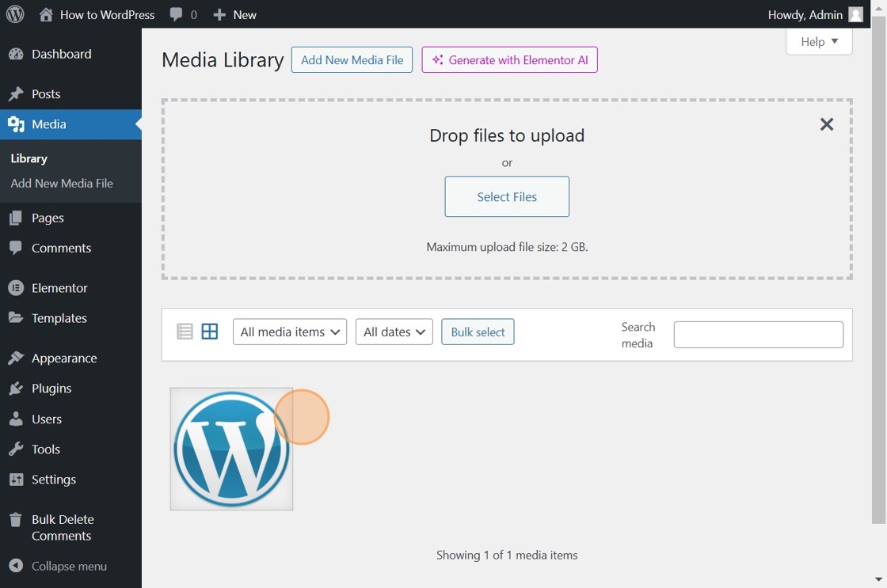Open the Elementor logo icon

pos(16,288)
